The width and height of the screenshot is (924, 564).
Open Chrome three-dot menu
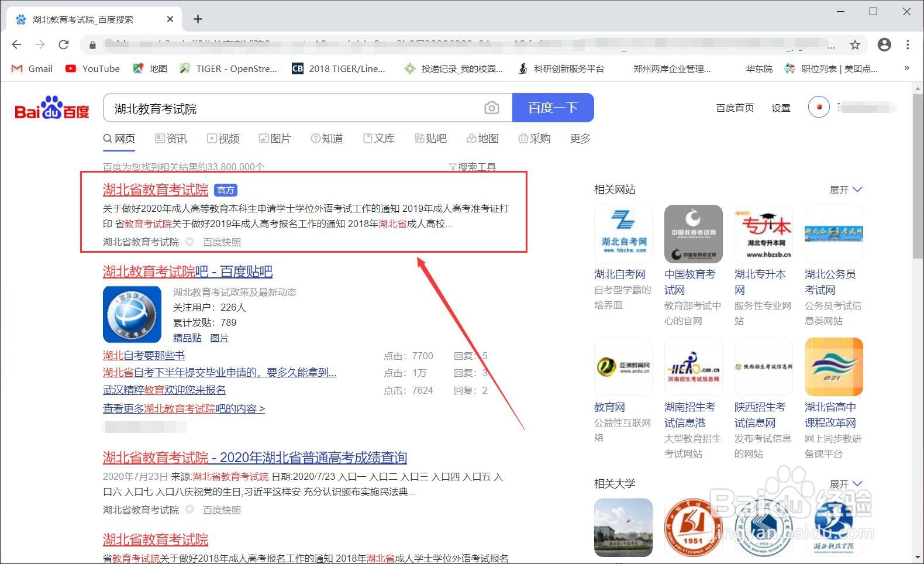[x=908, y=44]
